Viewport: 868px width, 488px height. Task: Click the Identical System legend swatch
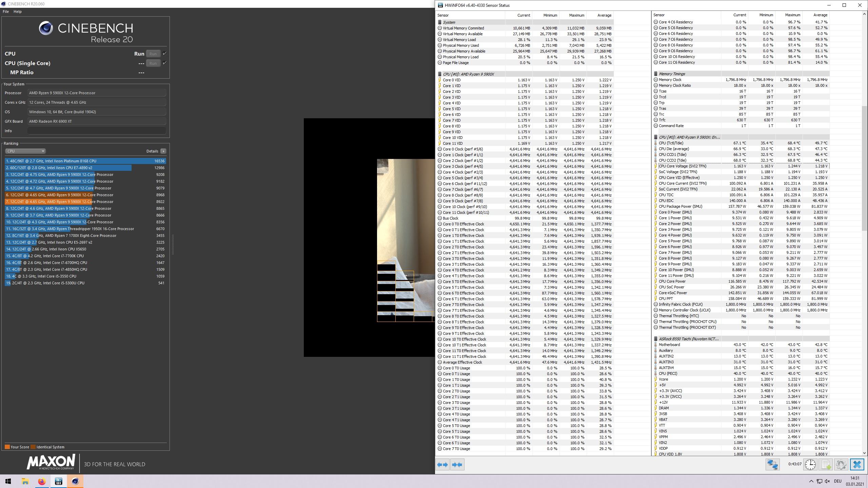pyautogui.click(x=33, y=447)
